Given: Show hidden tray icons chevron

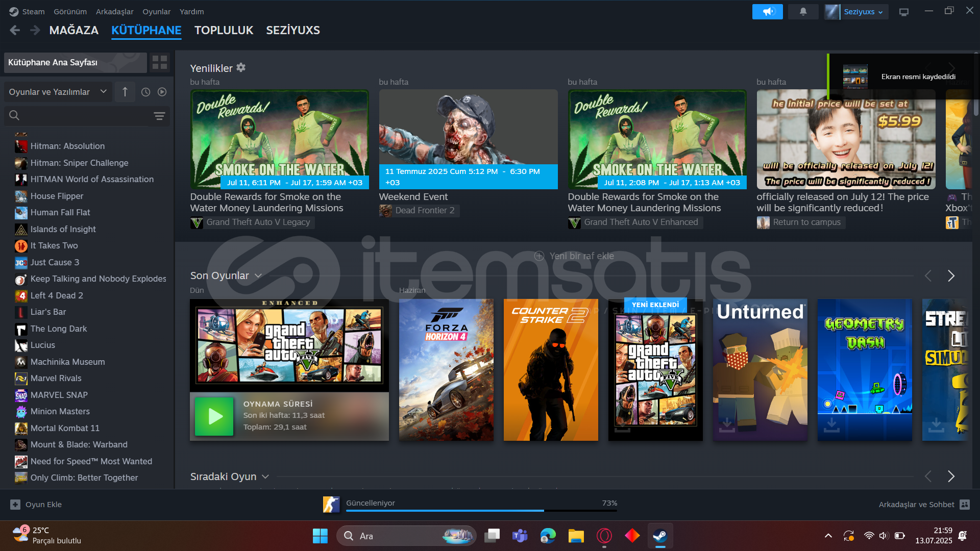Looking at the screenshot, I should [x=828, y=536].
